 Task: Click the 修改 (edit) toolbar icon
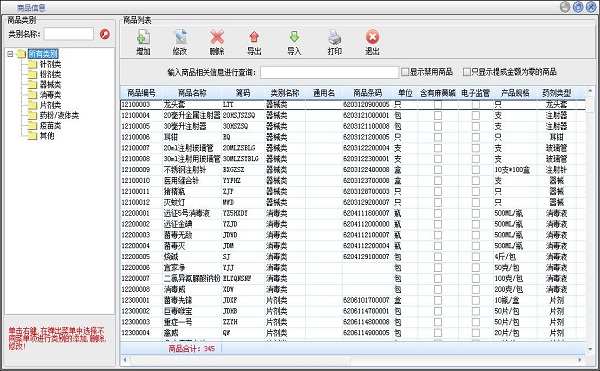point(180,37)
